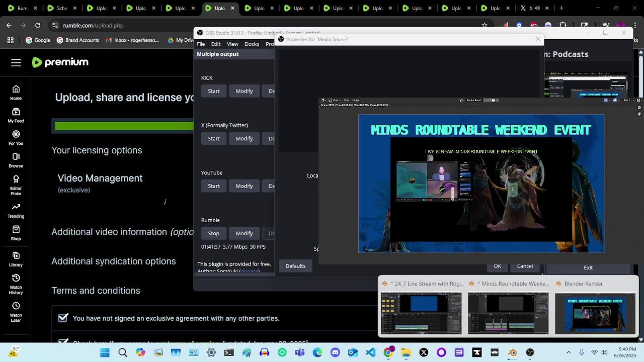Modify the YouTube output settings
The image size is (644, 362).
coord(244,186)
